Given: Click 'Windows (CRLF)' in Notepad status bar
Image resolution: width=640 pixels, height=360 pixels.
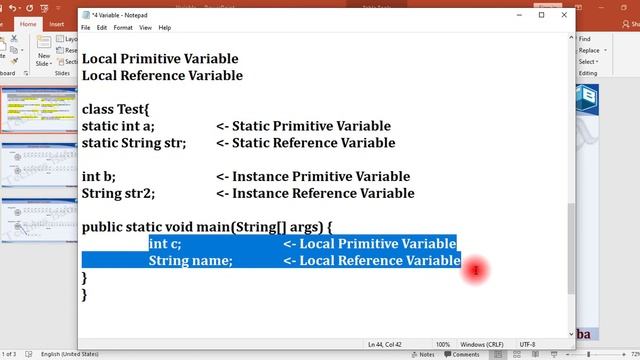Looking at the screenshot, I should (x=482, y=344).
